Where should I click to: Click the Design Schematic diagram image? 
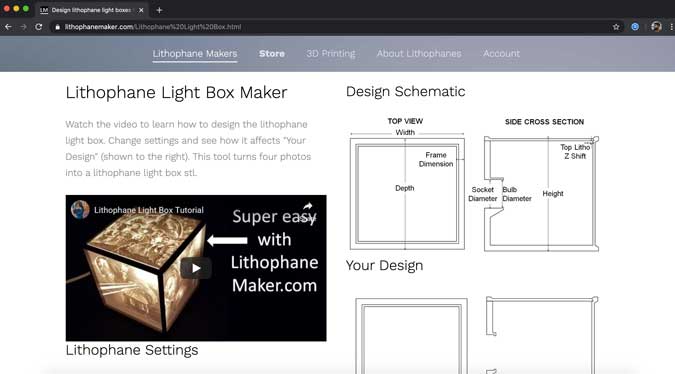click(474, 184)
